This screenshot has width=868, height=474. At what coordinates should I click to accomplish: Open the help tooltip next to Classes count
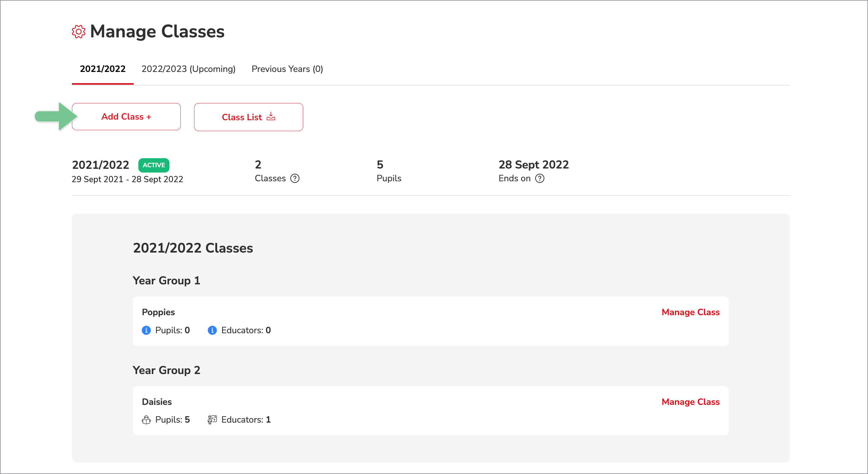point(295,178)
